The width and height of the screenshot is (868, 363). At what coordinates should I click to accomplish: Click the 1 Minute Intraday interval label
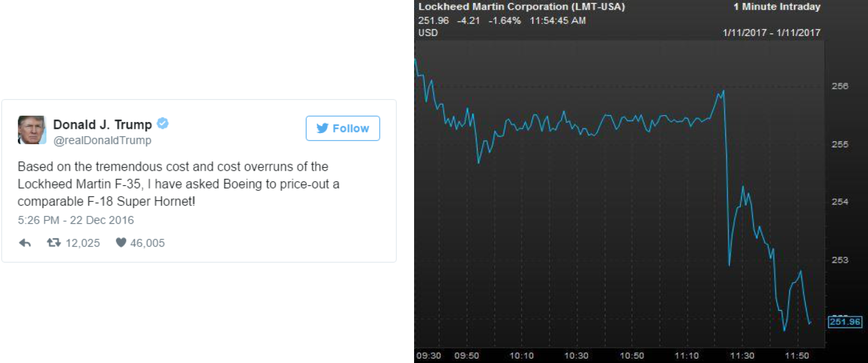click(x=777, y=7)
